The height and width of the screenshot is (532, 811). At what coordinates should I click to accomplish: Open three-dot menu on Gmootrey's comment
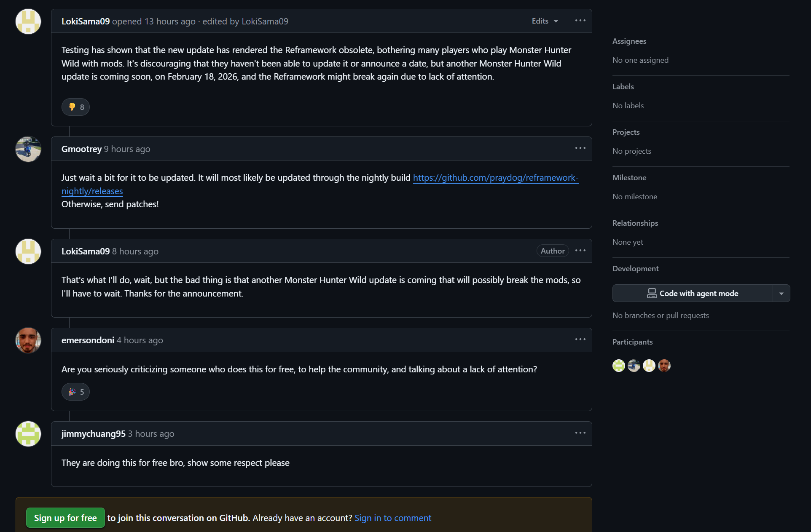[x=580, y=148]
